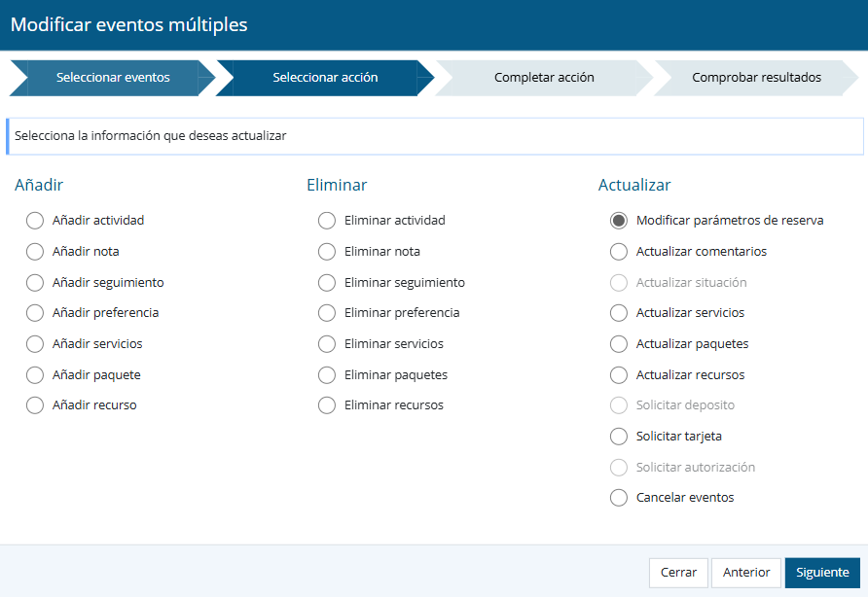Select Añadir paquete option

pyautogui.click(x=35, y=375)
